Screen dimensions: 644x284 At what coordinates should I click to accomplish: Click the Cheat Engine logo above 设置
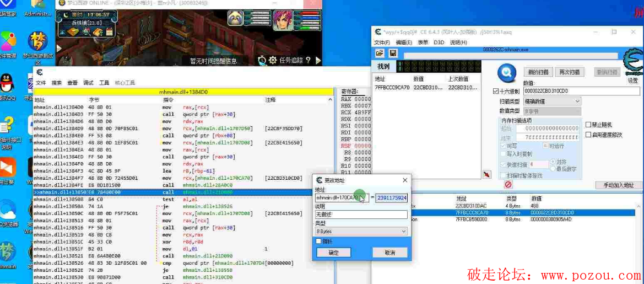pos(632,62)
